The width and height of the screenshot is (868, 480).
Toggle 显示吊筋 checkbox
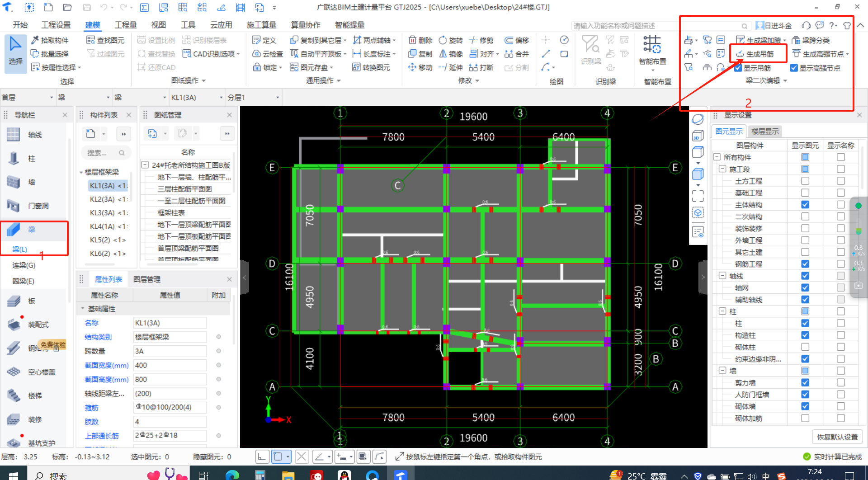(738, 68)
